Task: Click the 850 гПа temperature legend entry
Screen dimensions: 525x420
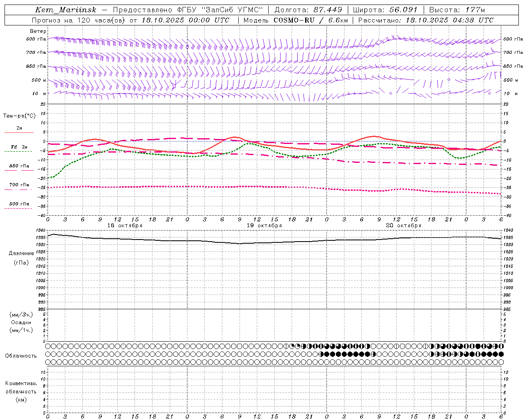Action: point(19,166)
